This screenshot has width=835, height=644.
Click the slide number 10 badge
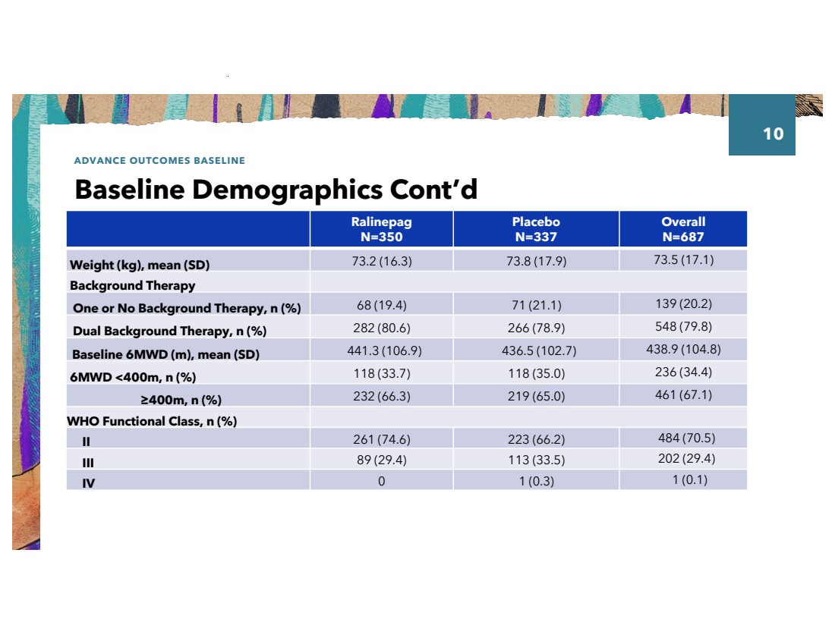pyautogui.click(x=772, y=134)
